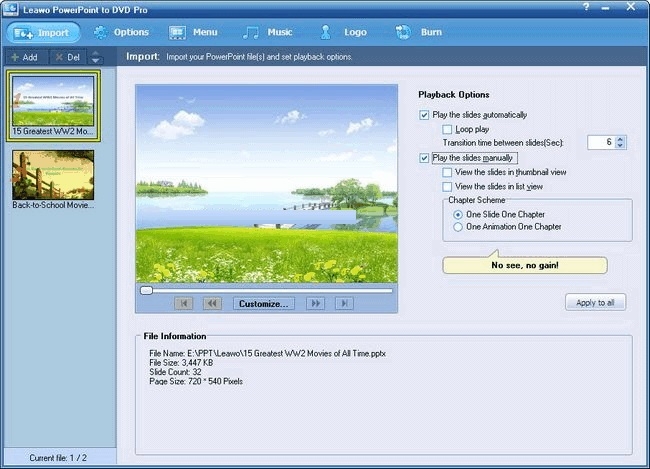Jump to the last slide in preview

343,303
